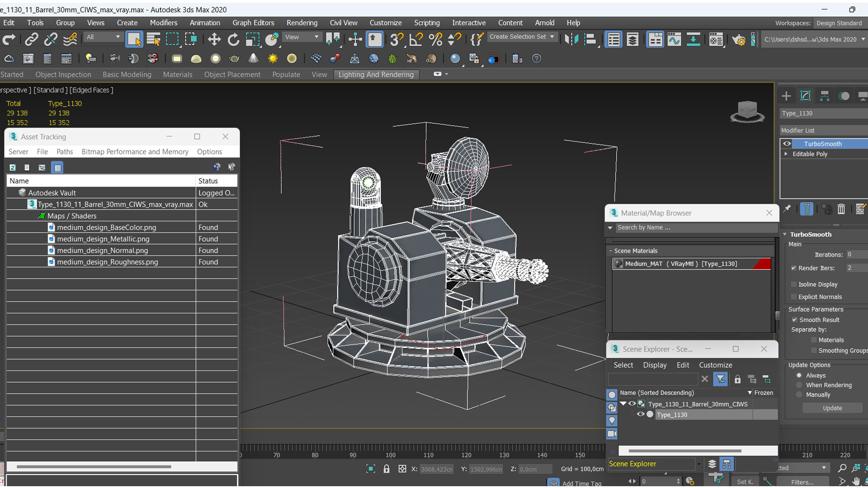Switch to the Modify command panel icon
The image size is (868, 488).
click(x=805, y=96)
